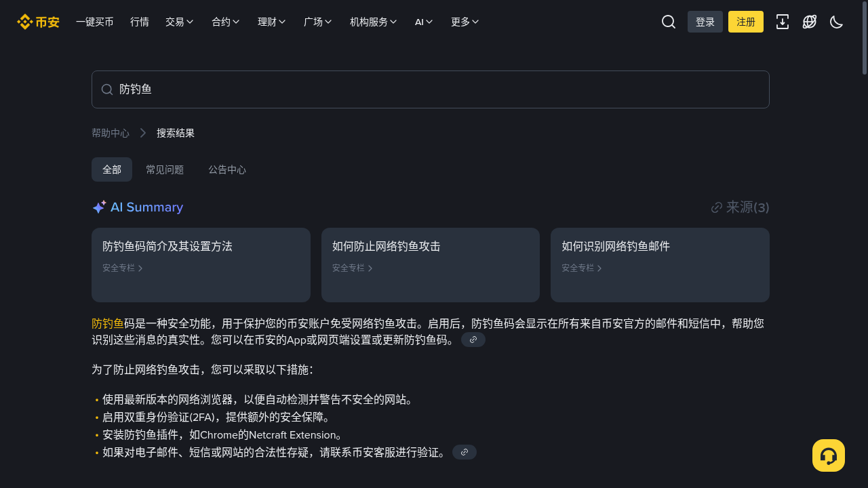Expand the AI dropdown menu
Screen dimensions: 868x488
click(424, 22)
